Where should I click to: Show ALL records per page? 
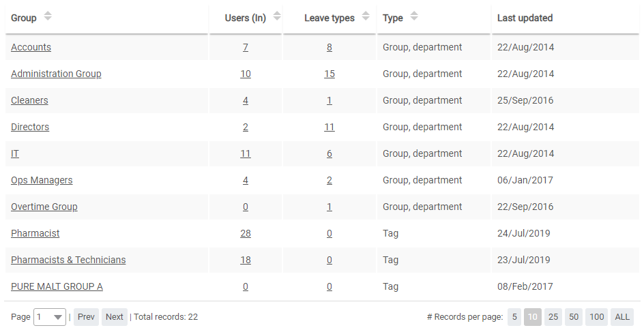click(622, 317)
